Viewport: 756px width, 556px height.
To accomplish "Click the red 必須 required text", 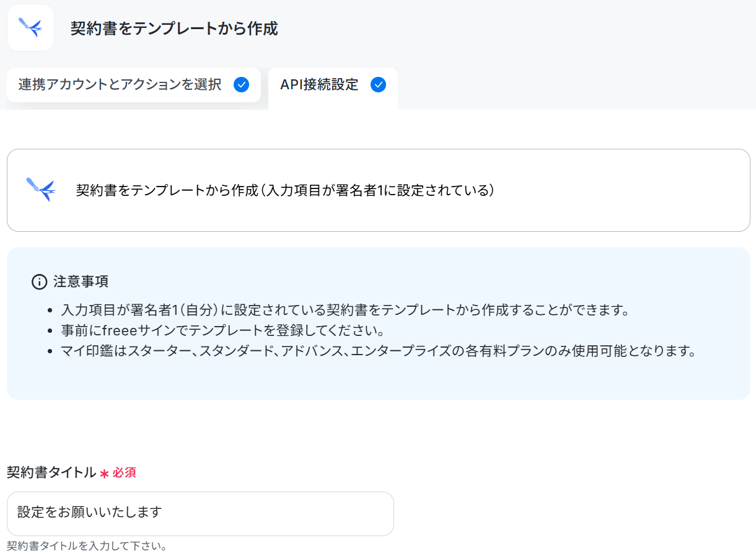I will coord(124,473).
